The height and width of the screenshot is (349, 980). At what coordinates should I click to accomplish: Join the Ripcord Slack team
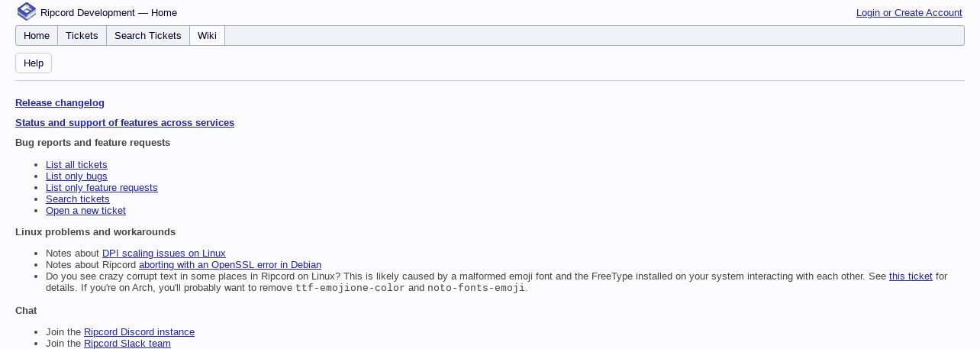point(127,344)
